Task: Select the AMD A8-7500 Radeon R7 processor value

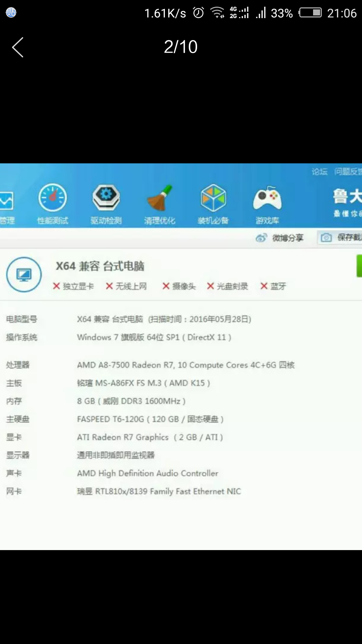Action: (186, 365)
